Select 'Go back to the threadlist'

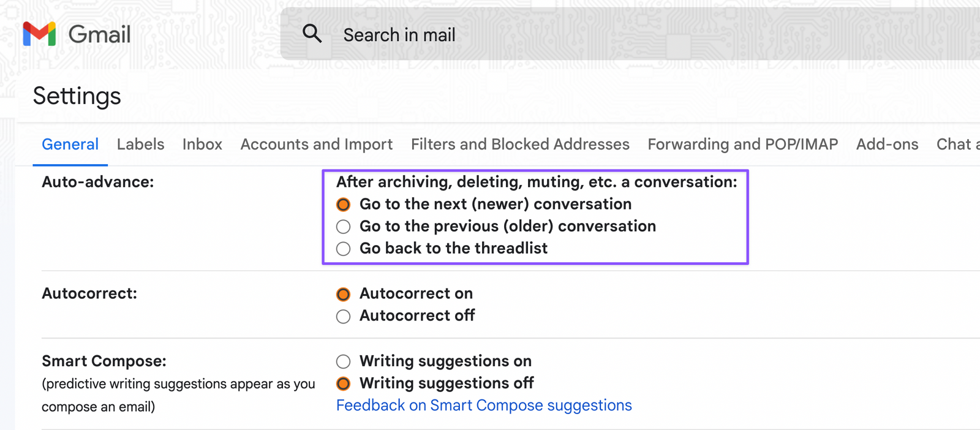tap(343, 249)
